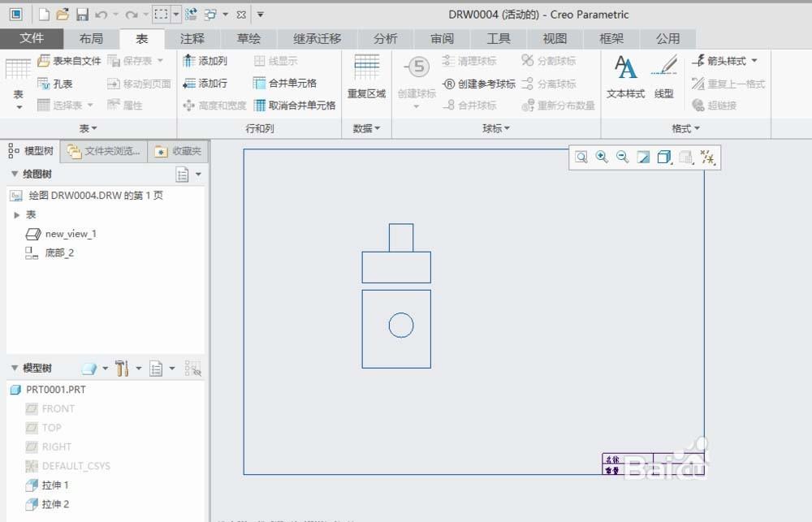
Task: Click the Save icon in quick access toolbar
Action: pyautogui.click(x=84, y=14)
